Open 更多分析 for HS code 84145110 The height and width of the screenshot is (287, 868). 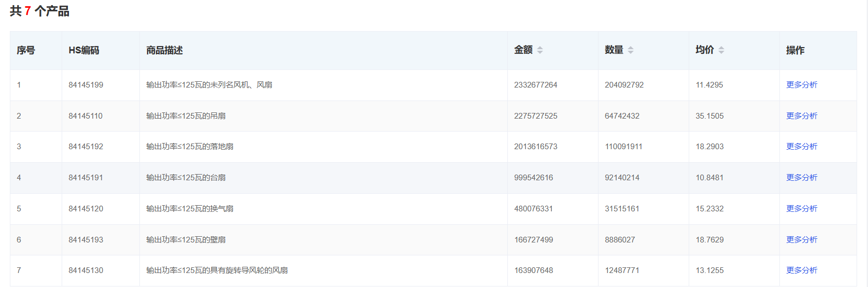point(802,116)
